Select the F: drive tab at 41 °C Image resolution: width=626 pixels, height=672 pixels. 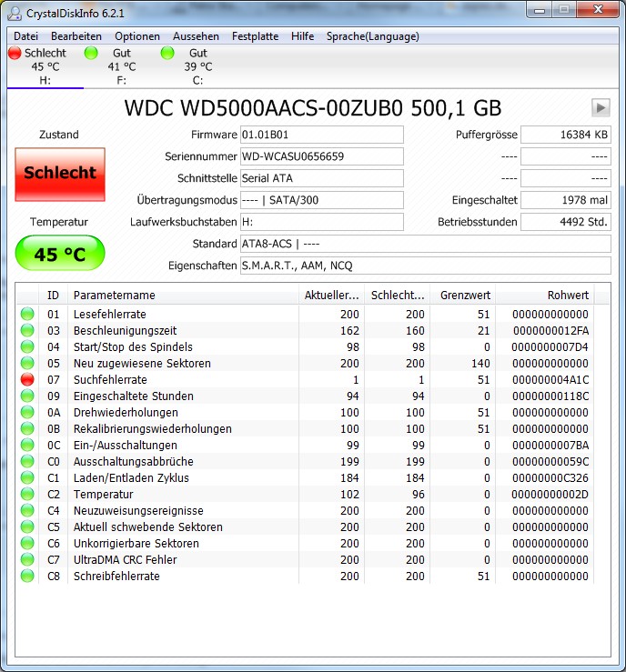(121, 66)
